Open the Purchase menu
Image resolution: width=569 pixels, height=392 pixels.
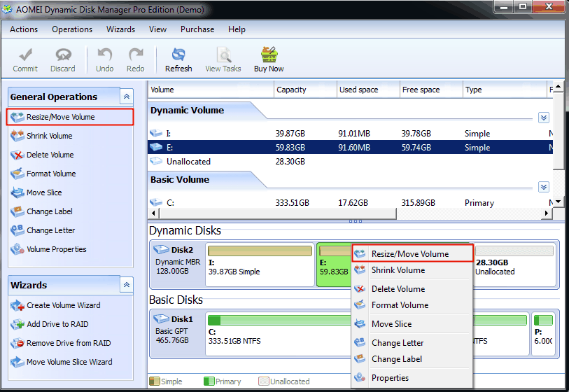pos(197,29)
